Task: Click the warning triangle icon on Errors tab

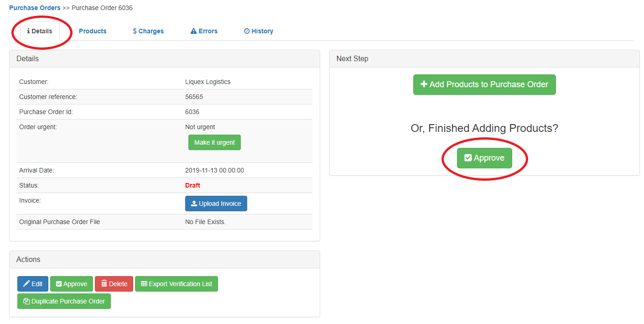Action: click(x=193, y=31)
